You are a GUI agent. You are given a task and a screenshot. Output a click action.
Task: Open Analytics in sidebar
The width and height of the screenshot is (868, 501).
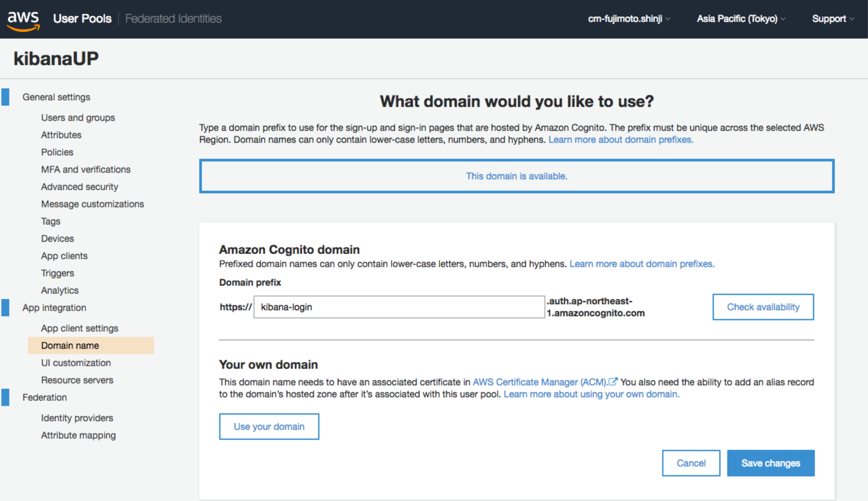click(x=60, y=290)
